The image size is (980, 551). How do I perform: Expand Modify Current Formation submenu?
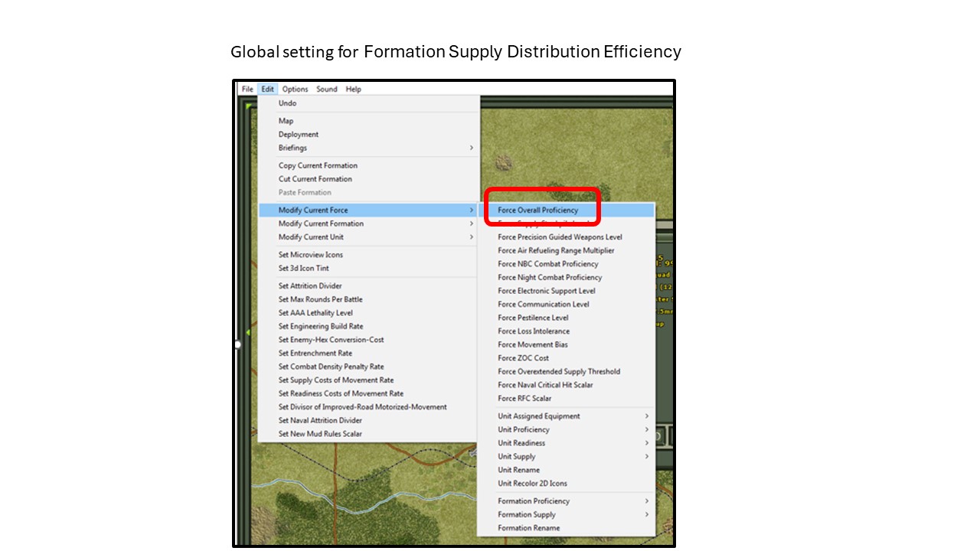(369, 223)
